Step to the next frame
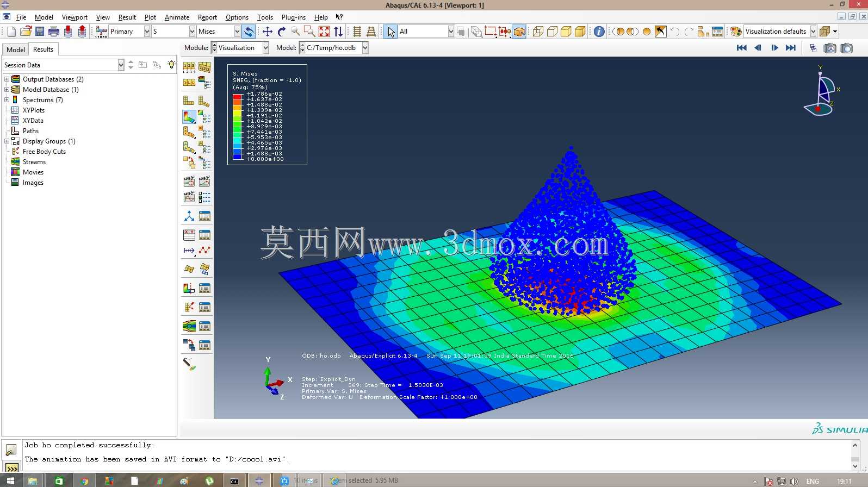The height and width of the screenshot is (487, 868). click(774, 48)
